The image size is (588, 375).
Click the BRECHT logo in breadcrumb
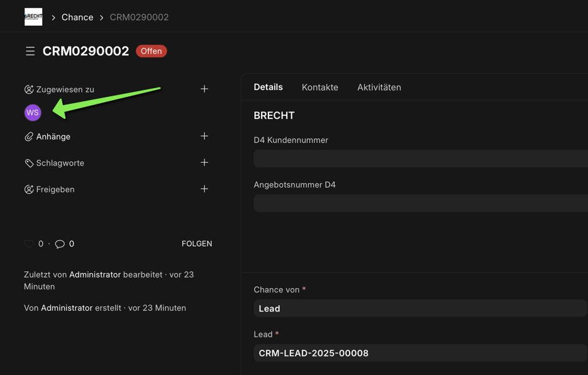coord(33,17)
